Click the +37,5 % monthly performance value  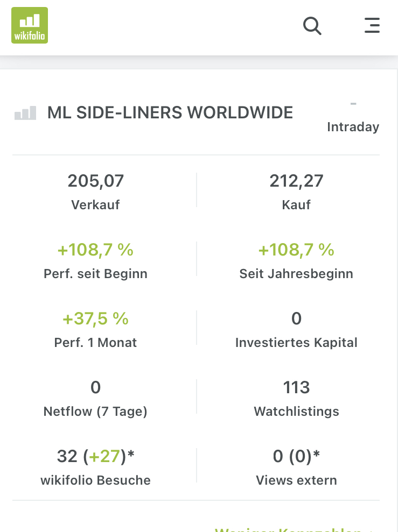tap(95, 319)
